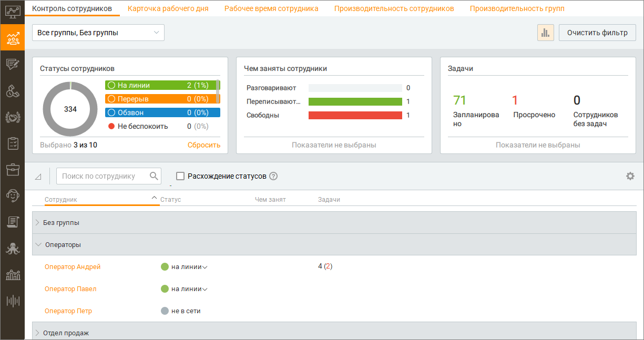Screen dimensions: 644x340
Task: Open Оператор Петр employee link
Action: click(68, 311)
